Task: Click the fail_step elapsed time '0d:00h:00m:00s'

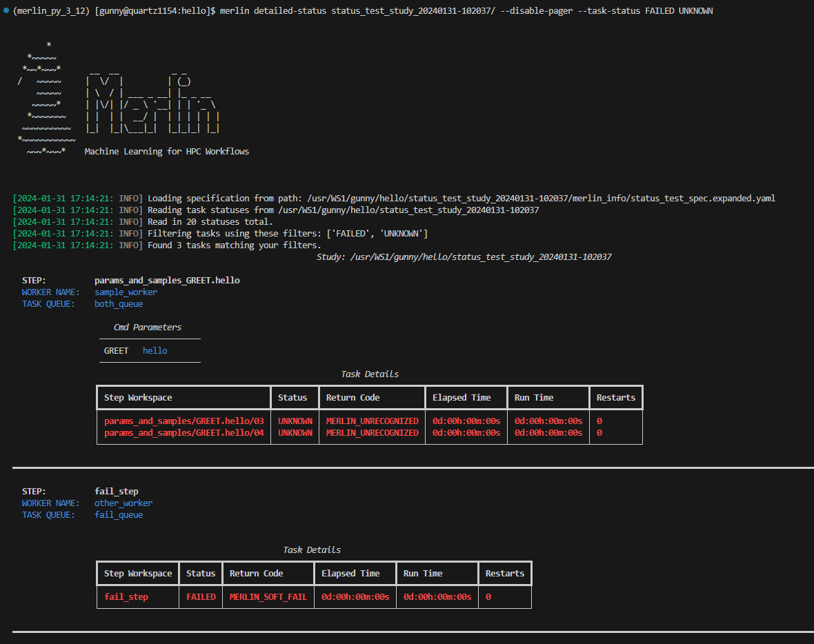Action: 355,597
